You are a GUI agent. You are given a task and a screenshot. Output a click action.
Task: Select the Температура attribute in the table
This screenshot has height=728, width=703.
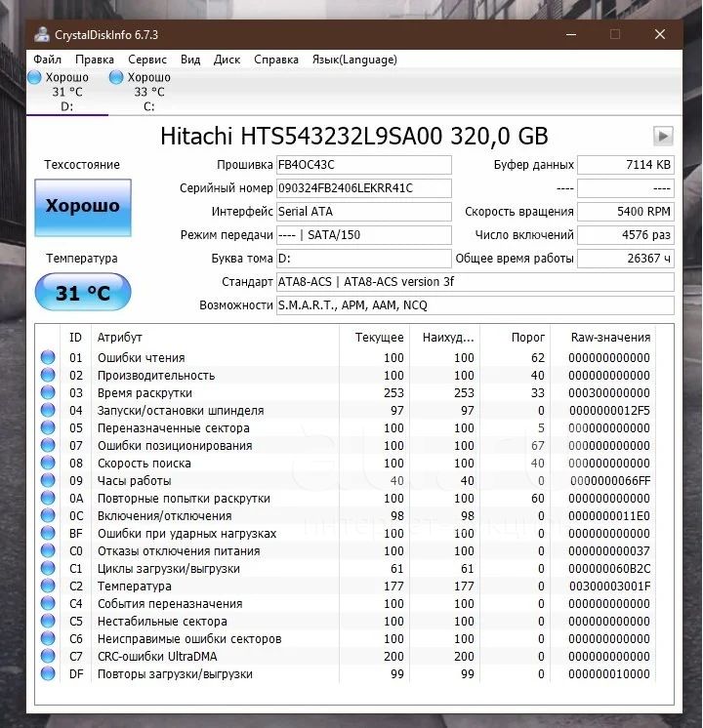pyautogui.click(x=134, y=586)
